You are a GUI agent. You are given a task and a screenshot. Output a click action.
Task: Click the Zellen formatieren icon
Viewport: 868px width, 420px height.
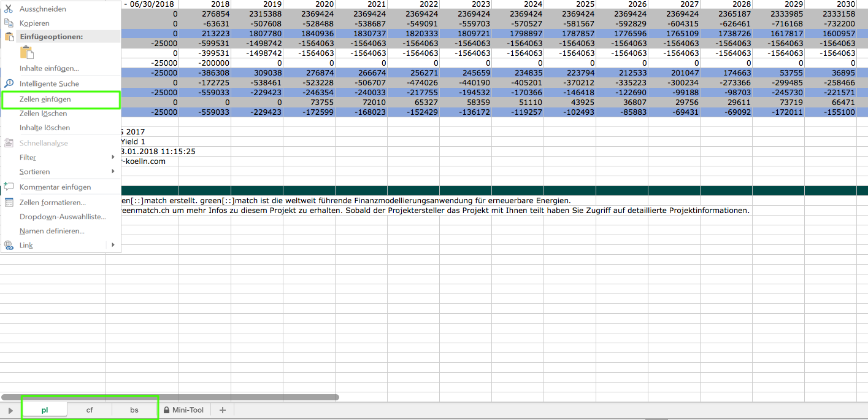(9, 202)
